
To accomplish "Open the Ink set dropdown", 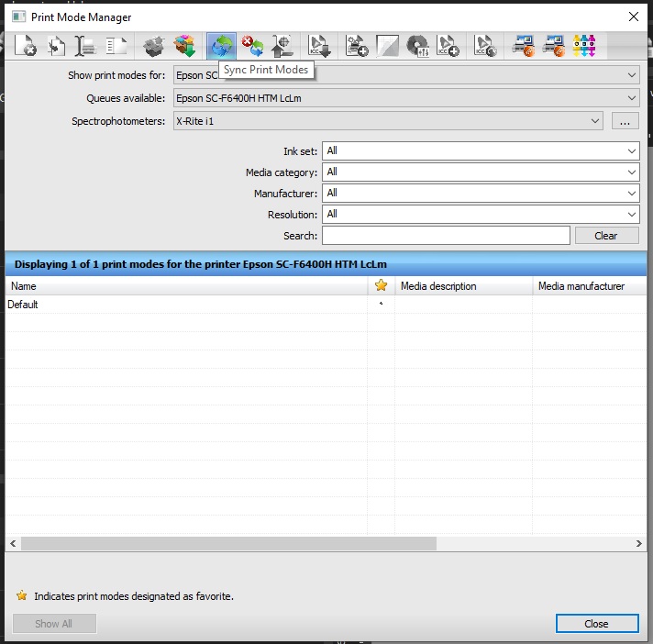I will (x=481, y=150).
